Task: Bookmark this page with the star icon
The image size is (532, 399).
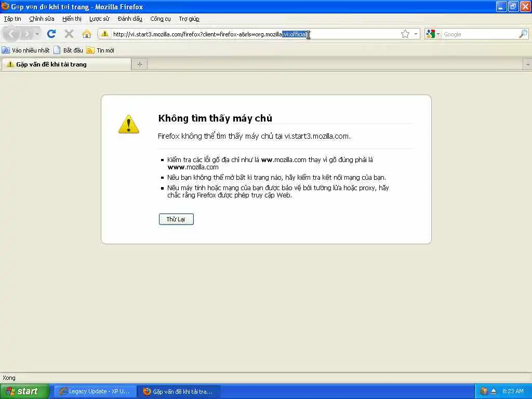Action: (405, 34)
